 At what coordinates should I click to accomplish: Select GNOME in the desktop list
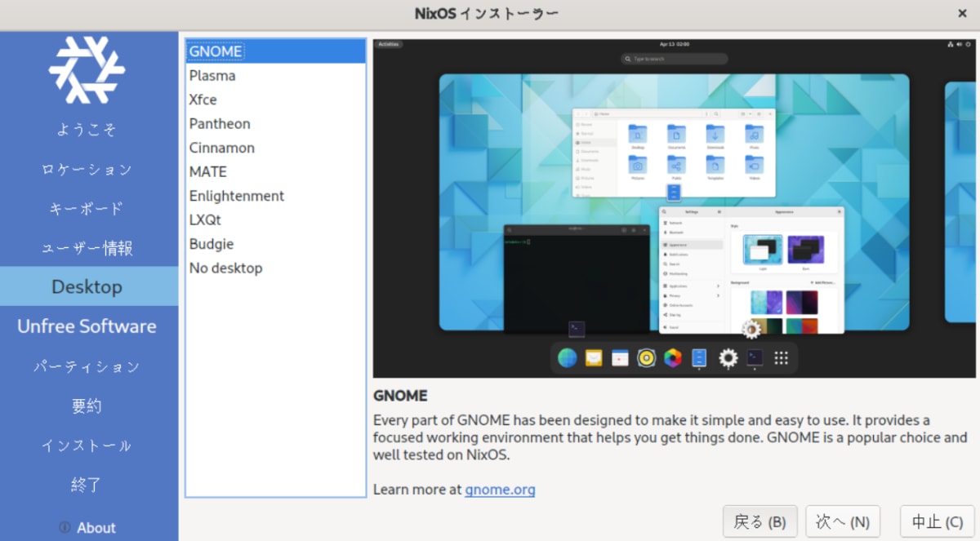[x=275, y=51]
